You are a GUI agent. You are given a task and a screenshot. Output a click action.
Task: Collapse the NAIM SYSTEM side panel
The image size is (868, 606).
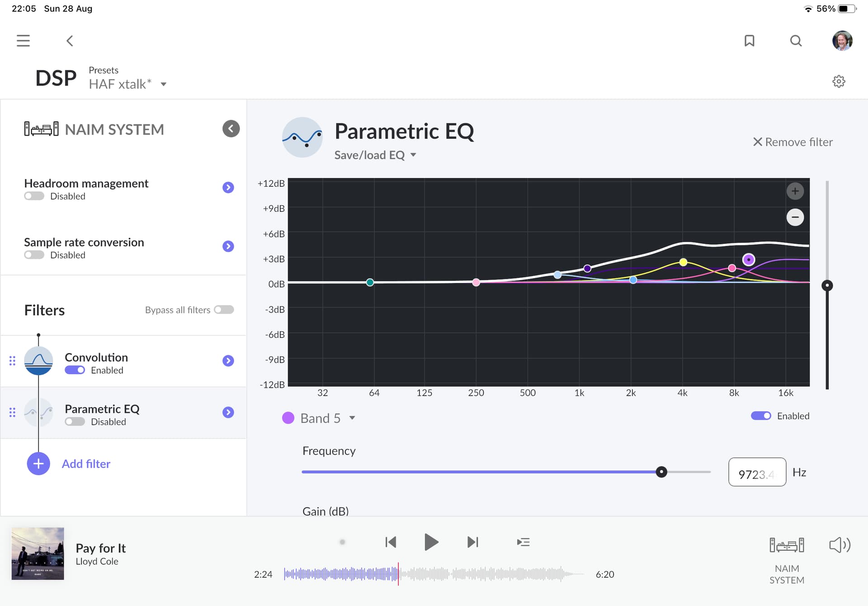231,129
